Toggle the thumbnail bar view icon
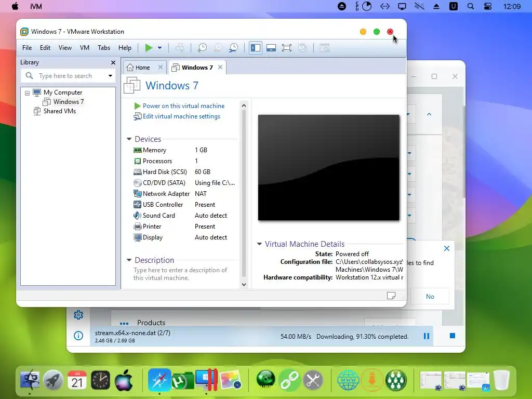The image size is (532, 399). 271,48
